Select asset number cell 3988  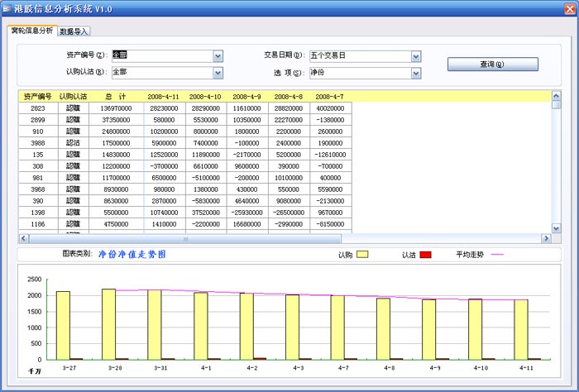[38, 143]
